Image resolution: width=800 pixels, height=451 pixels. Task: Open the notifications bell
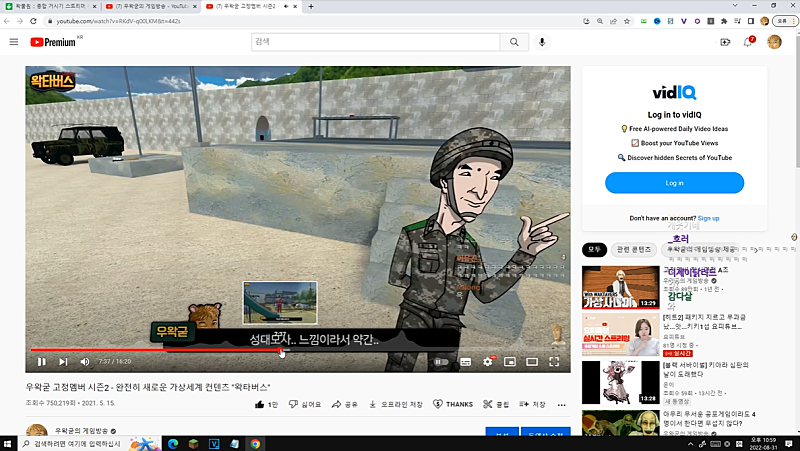click(748, 42)
